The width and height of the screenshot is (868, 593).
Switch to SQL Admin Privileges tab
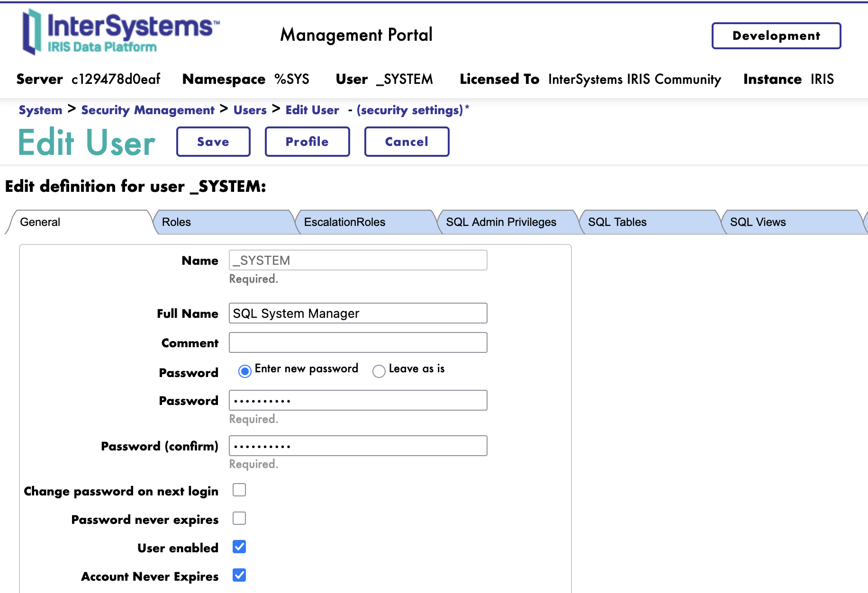501,222
